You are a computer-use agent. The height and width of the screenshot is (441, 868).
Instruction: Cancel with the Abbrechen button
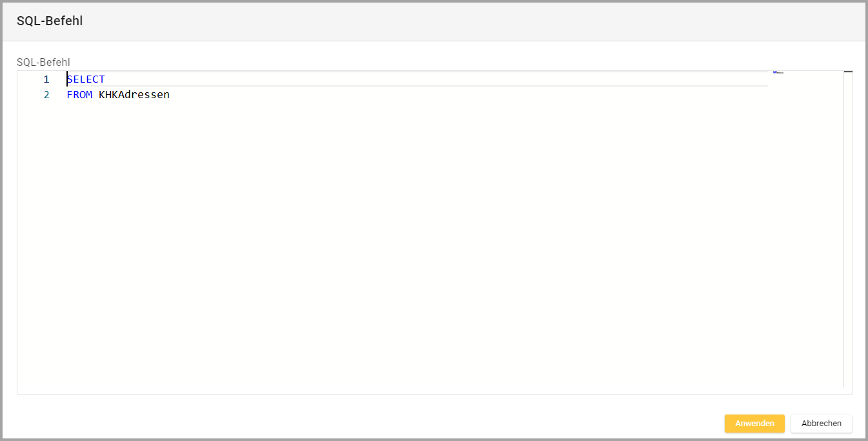coord(821,424)
